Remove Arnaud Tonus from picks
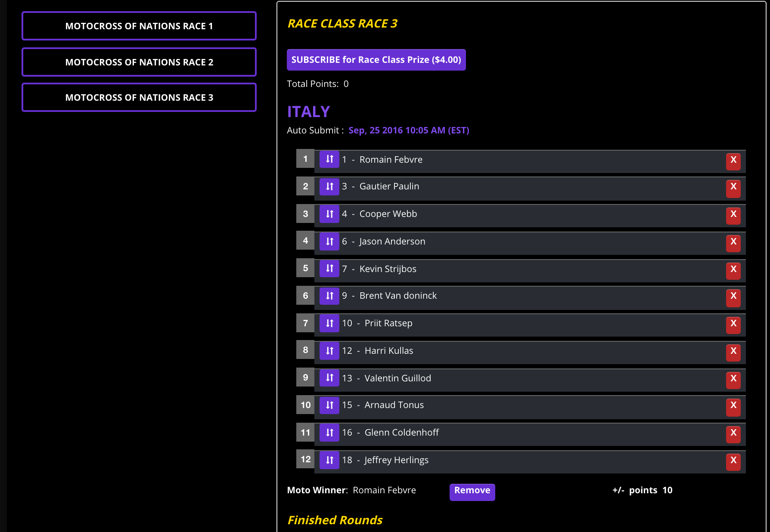 point(733,406)
